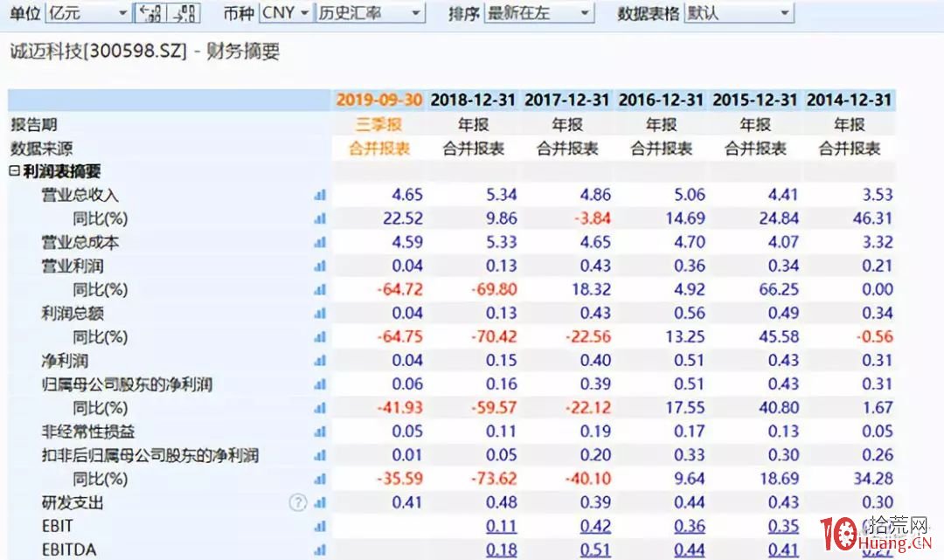Open the 2018 EBITDA value link 0.18
The image size is (944, 560).
502,550
